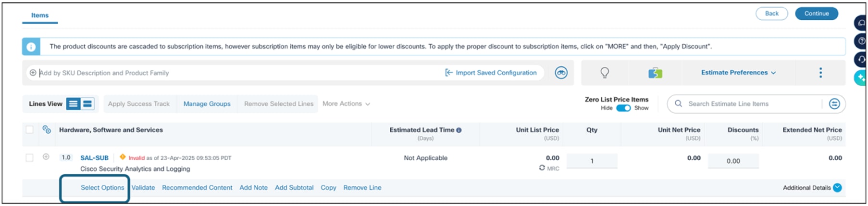Click the Select Options link
The height and width of the screenshot is (206, 868).
pos(102,188)
